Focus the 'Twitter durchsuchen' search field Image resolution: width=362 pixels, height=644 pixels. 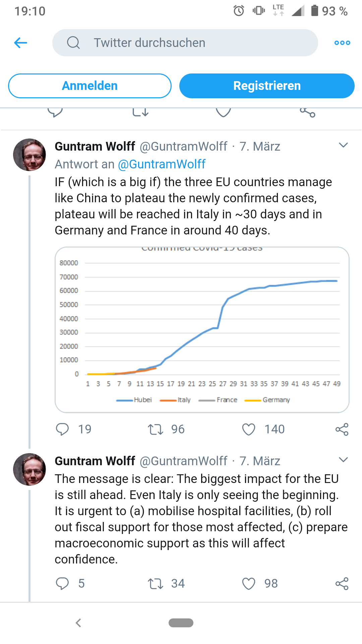(185, 43)
